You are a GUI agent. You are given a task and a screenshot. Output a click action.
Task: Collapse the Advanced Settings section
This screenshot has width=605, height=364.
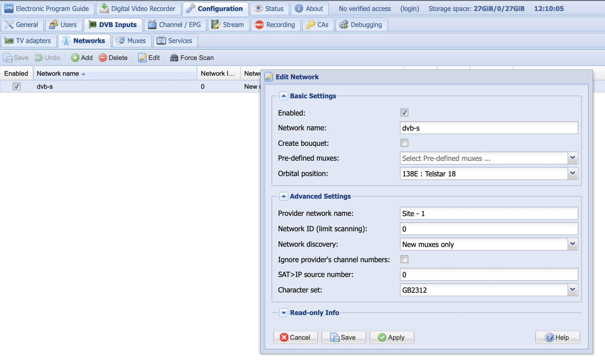(x=284, y=196)
